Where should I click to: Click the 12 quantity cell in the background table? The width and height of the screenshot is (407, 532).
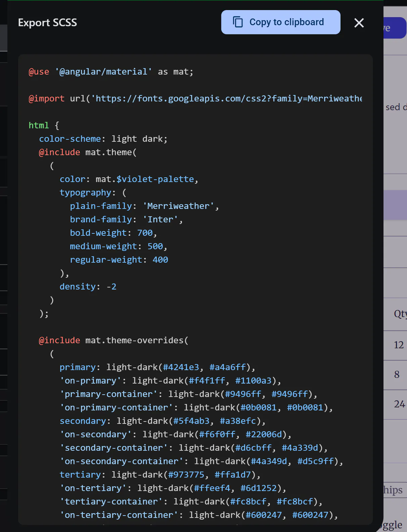click(399, 345)
